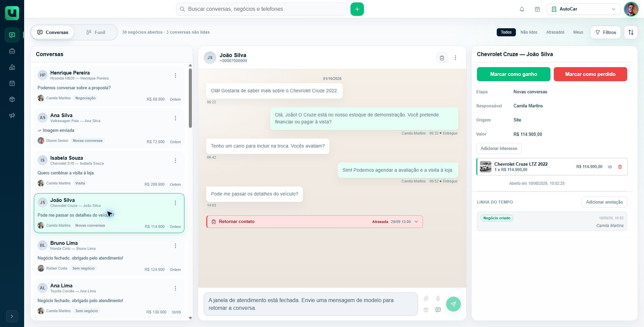
Task: Open the calendar icon in the left sidebar
Action: click(x=12, y=83)
